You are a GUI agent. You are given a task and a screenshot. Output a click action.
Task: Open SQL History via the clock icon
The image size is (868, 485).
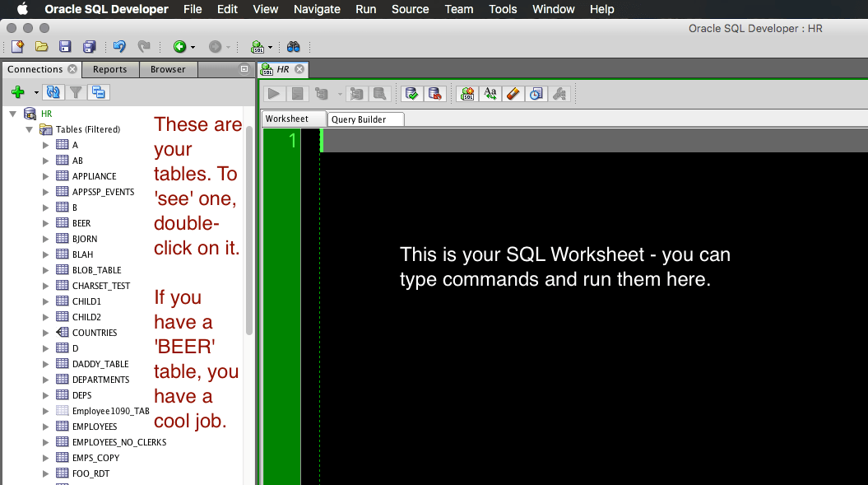click(x=536, y=93)
